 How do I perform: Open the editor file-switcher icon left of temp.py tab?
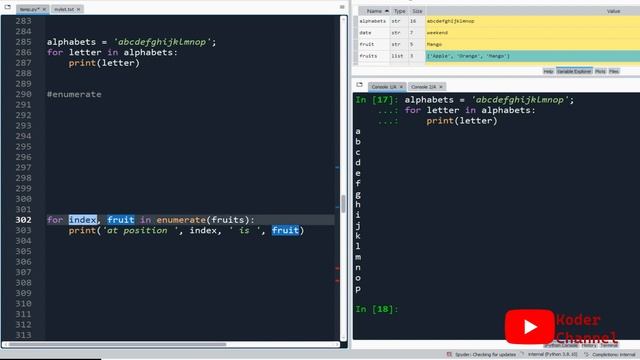pyautogui.click(x=7, y=7)
